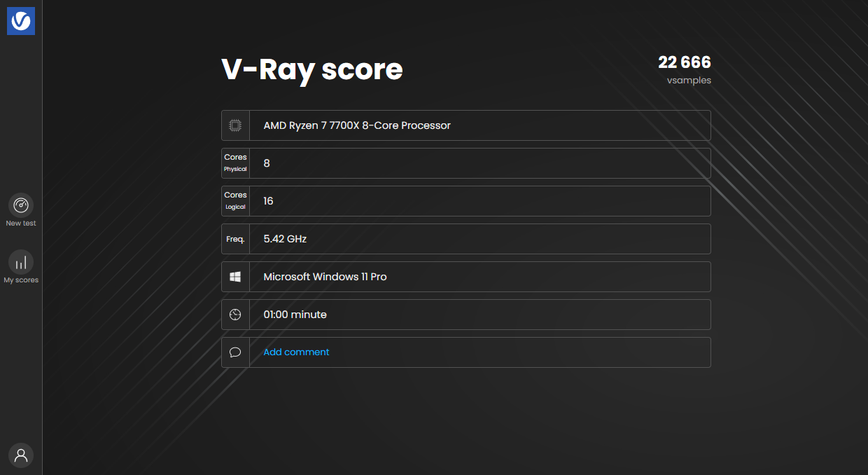This screenshot has height=475, width=868.
Task: Click the 22 666 score number
Action: tap(685, 62)
